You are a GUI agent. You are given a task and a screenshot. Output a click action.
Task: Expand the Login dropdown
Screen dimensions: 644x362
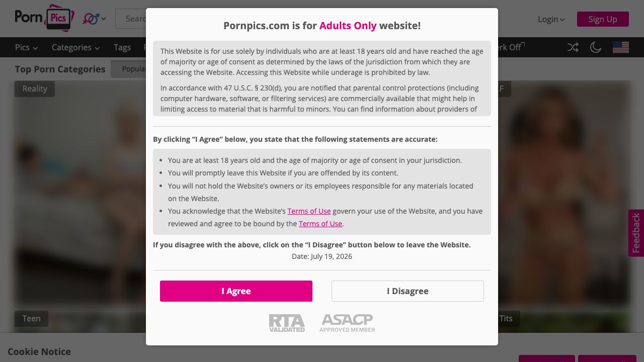(x=551, y=19)
